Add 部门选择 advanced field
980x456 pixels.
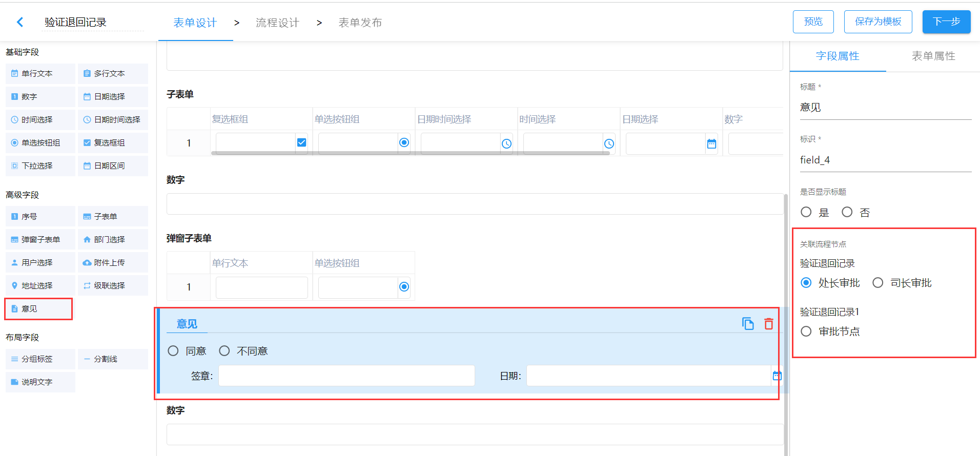tap(113, 240)
